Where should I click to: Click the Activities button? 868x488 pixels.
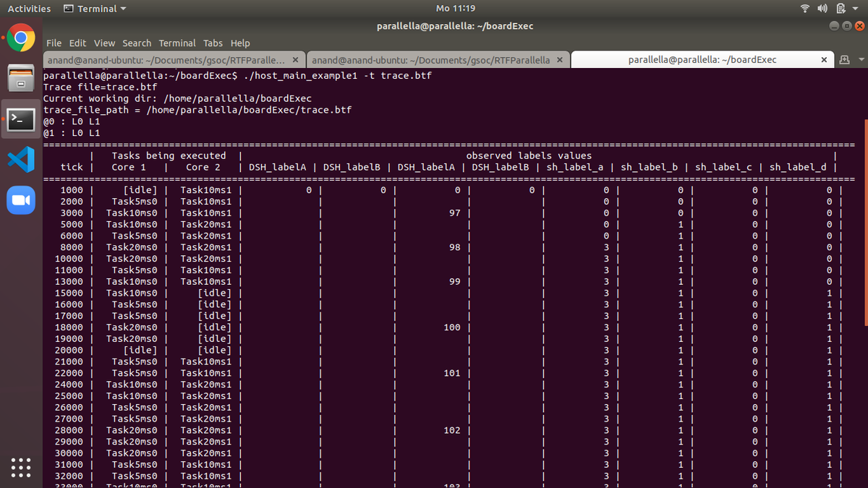(29, 9)
